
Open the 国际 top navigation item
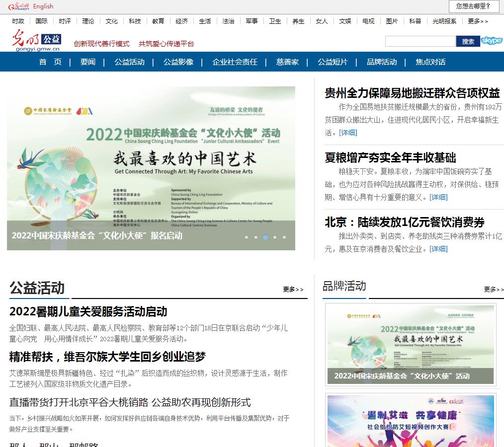[41, 21]
